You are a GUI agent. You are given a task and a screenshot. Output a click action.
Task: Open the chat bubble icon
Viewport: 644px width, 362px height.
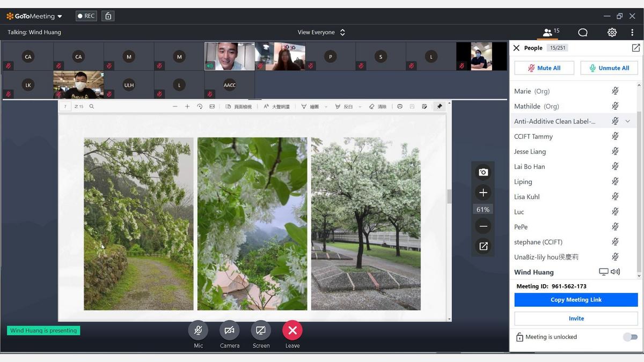(x=582, y=33)
